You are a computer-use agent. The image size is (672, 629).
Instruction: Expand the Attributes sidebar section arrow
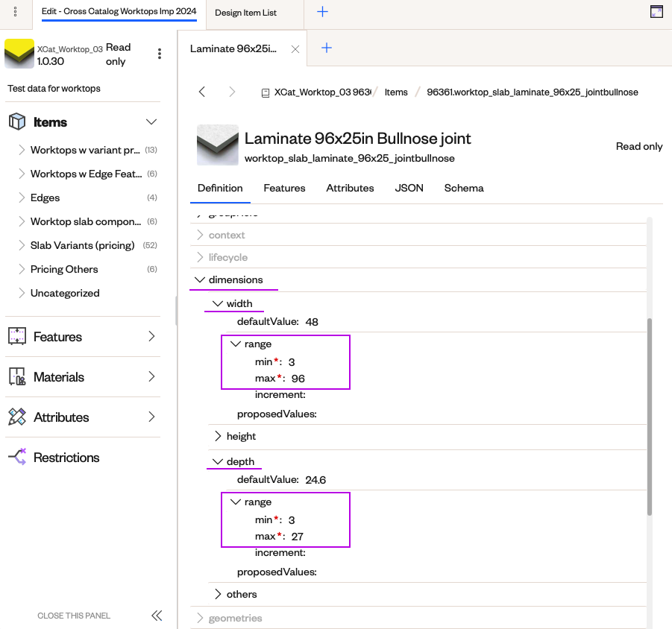click(151, 417)
